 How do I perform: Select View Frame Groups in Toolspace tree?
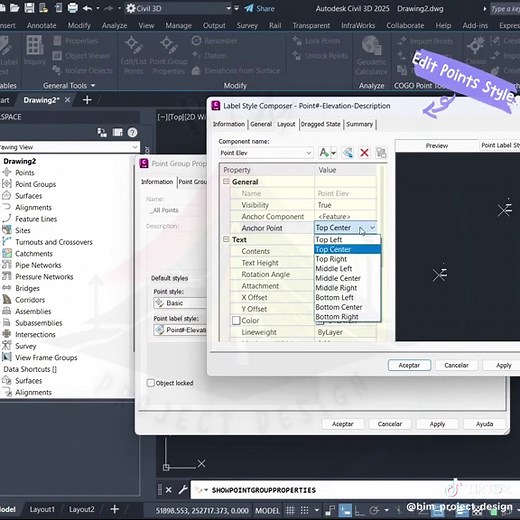tap(46, 358)
